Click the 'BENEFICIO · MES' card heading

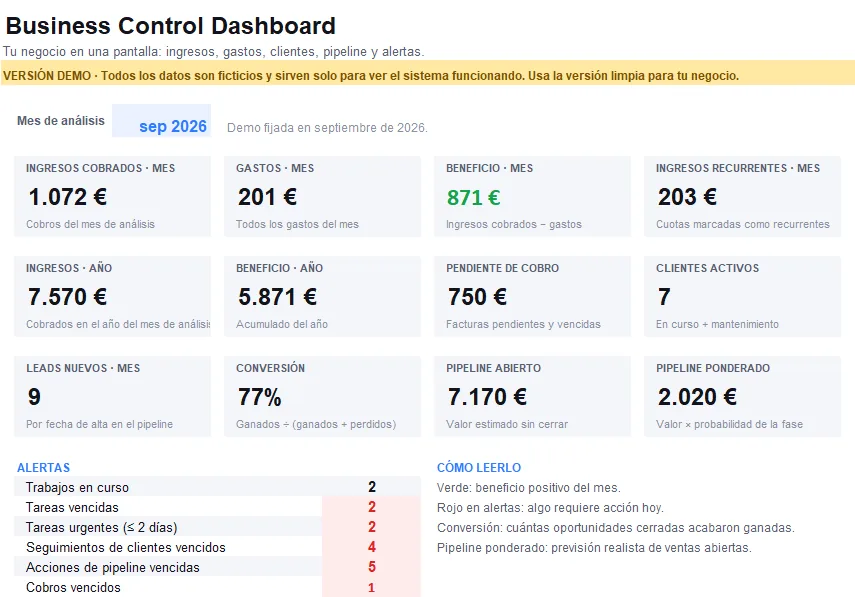coord(490,168)
